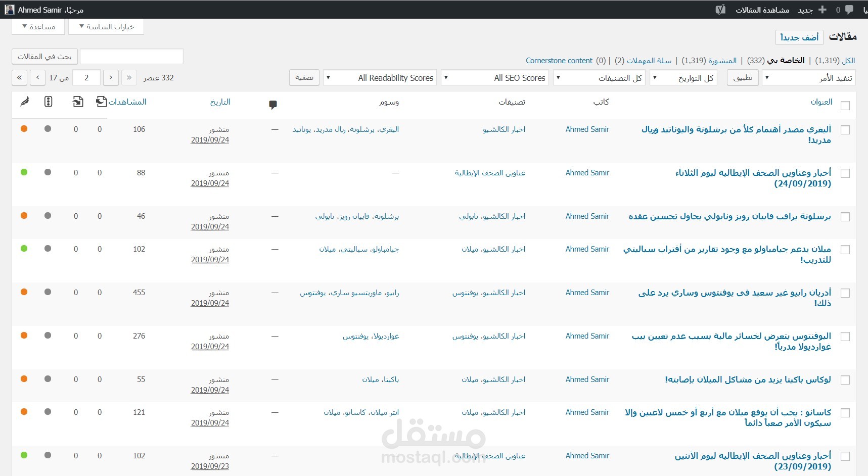Check the اليغري يصدر أهتمام article checkbox
This screenshot has width=868, height=476.
pyautogui.click(x=845, y=130)
